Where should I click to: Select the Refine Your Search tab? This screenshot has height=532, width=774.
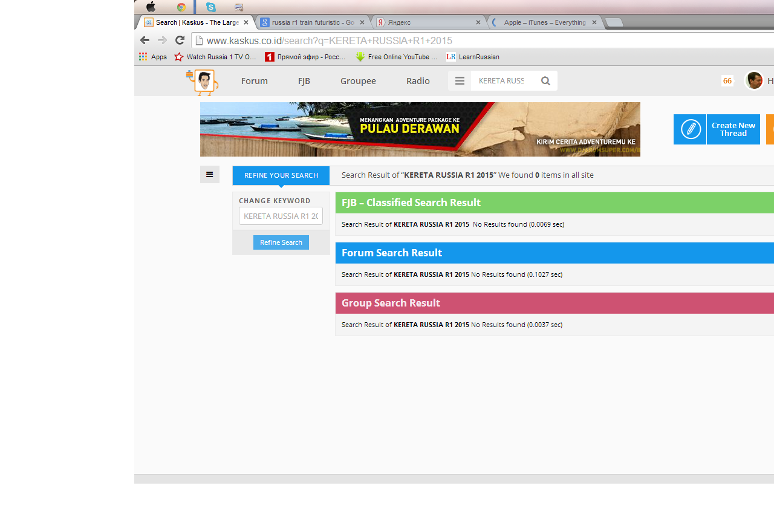281,175
